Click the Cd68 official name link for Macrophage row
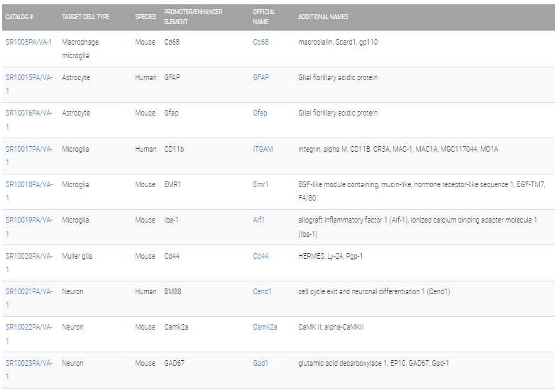The image size is (555, 392). click(x=260, y=42)
